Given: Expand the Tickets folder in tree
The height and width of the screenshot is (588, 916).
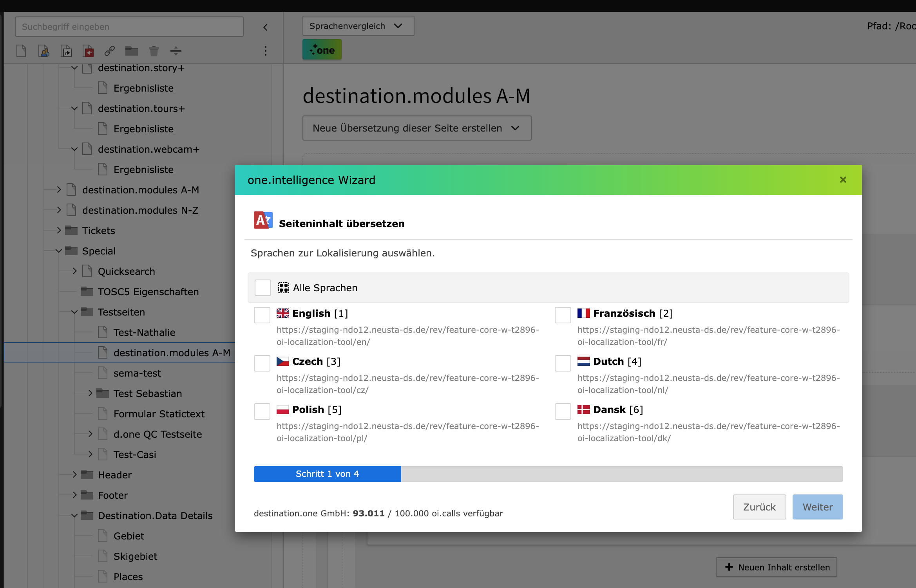Looking at the screenshot, I should 59,230.
